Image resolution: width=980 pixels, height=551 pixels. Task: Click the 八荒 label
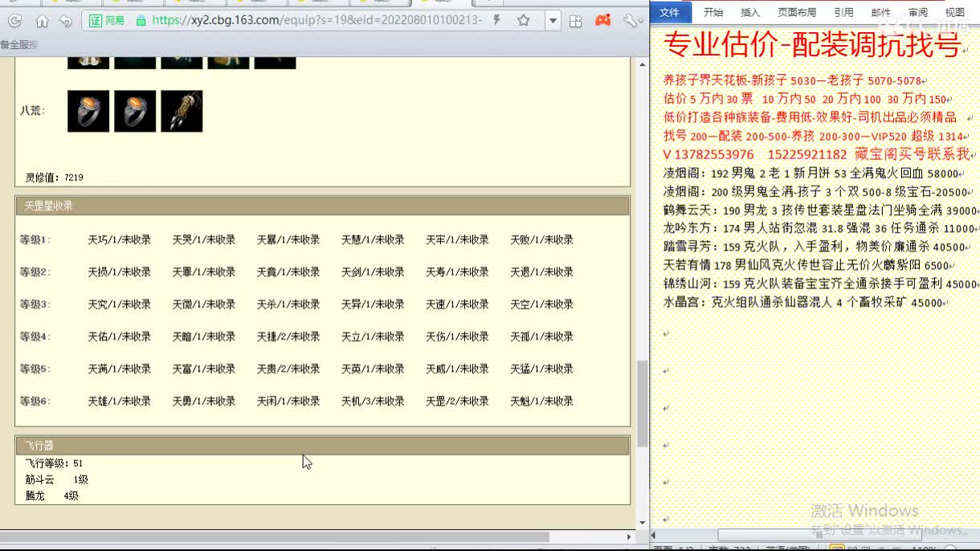[32, 111]
